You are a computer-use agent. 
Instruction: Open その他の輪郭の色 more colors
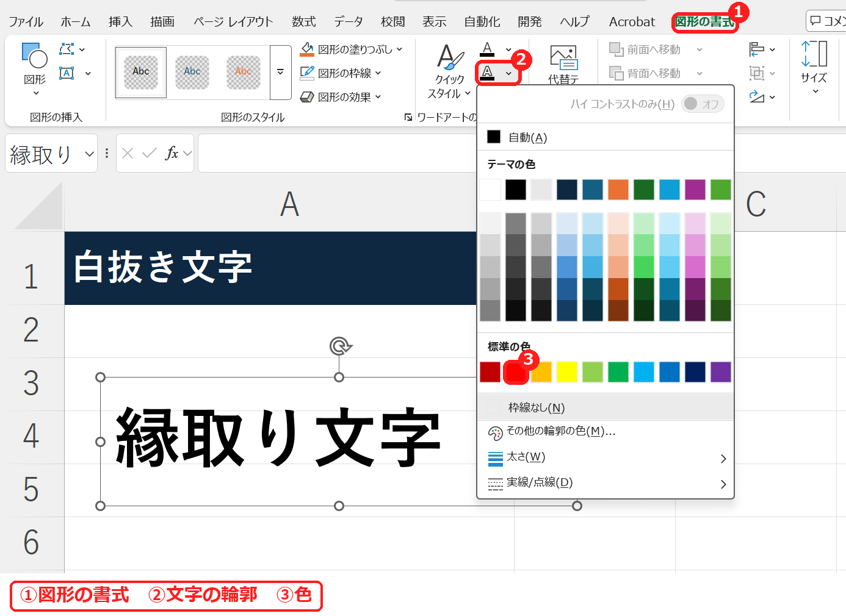tap(605, 432)
